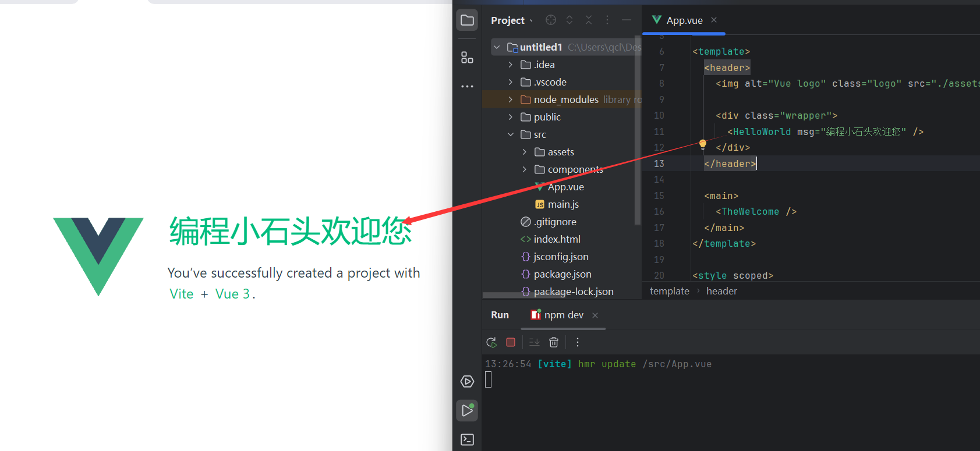Rerun npm dev with the rerun icon
Viewport: 980px width, 451px height.
click(491, 342)
